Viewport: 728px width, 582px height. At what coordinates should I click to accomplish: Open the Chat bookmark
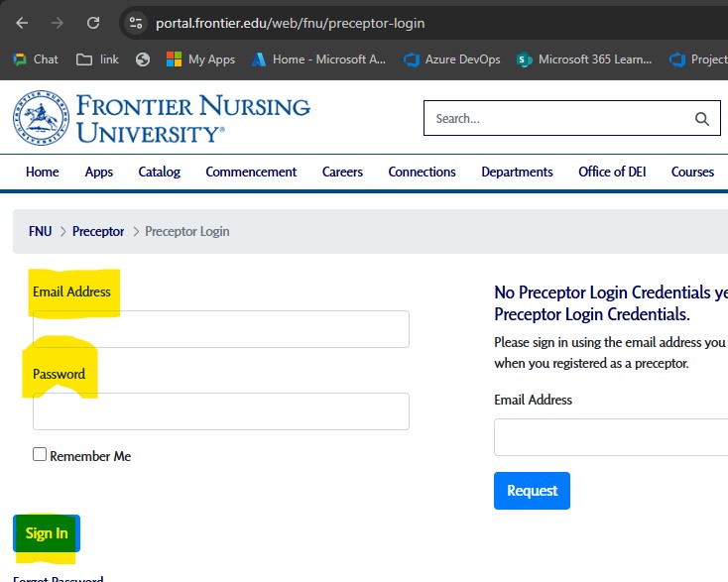(x=36, y=59)
